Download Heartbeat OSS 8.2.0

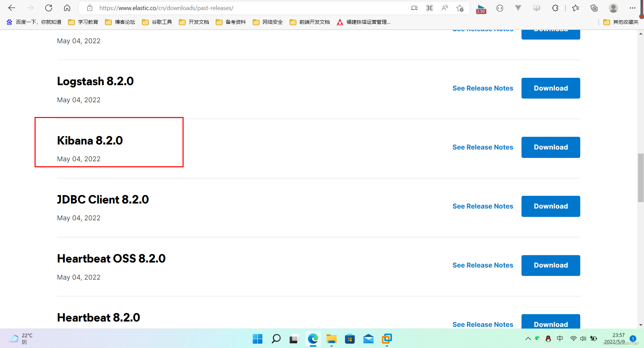pos(551,265)
